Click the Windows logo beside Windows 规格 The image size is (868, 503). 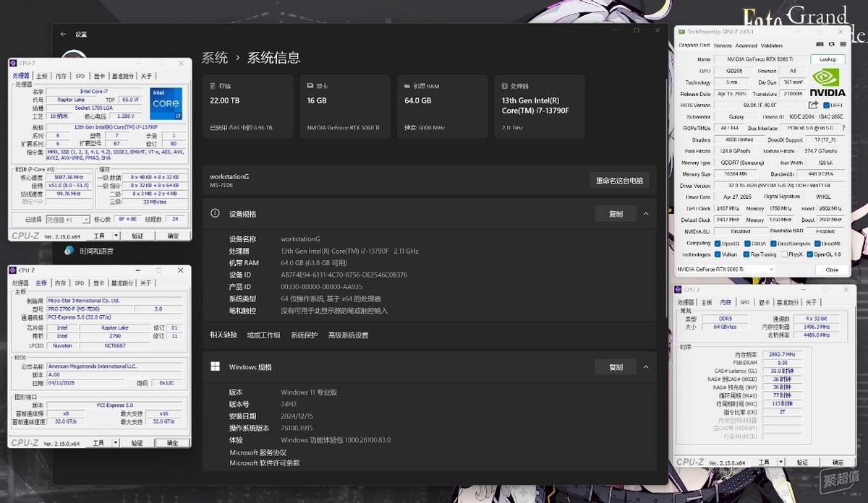(x=215, y=366)
